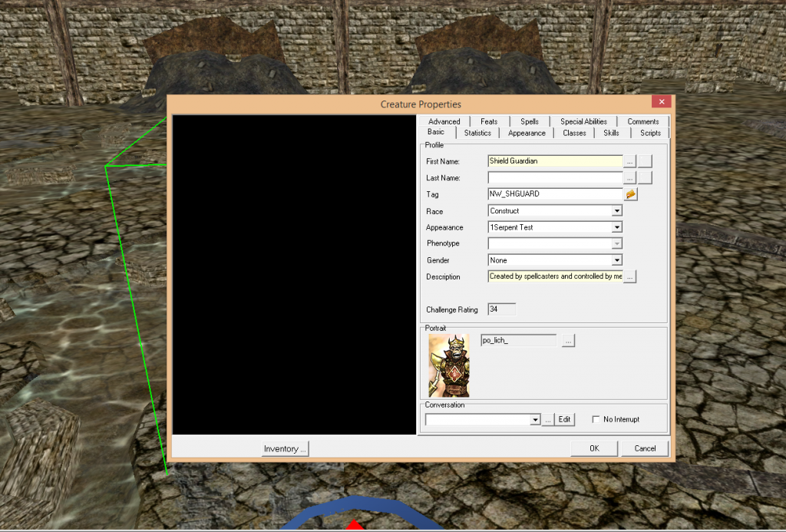Switch to the Statistics tab
The width and height of the screenshot is (786, 532).
pos(477,133)
